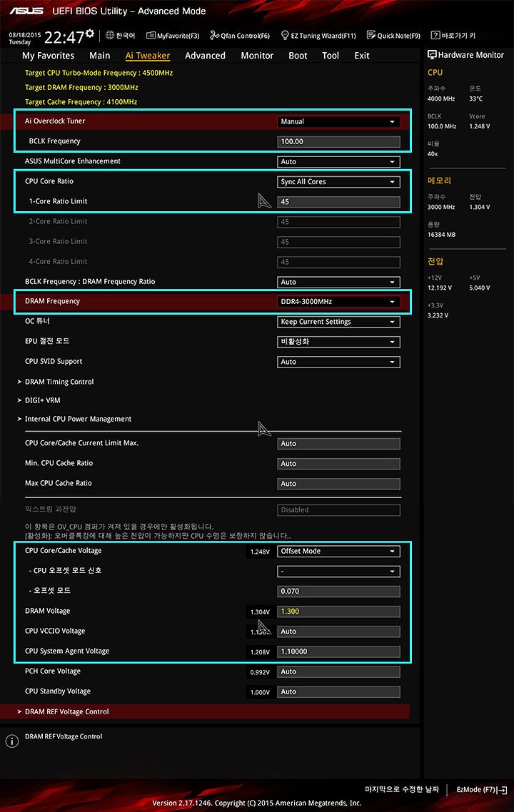Screen dimensions: 514x812
Task: Open Quick Note(F9)
Action: point(393,36)
